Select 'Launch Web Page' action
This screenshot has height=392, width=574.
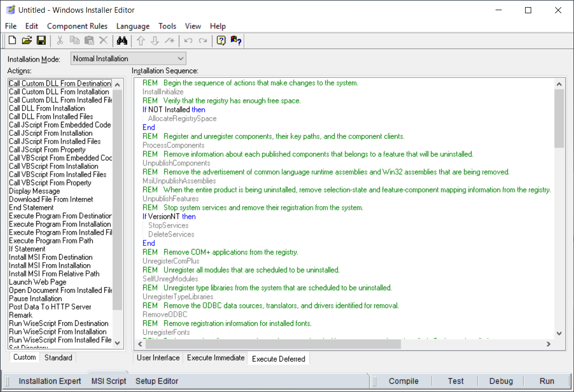[x=38, y=282]
